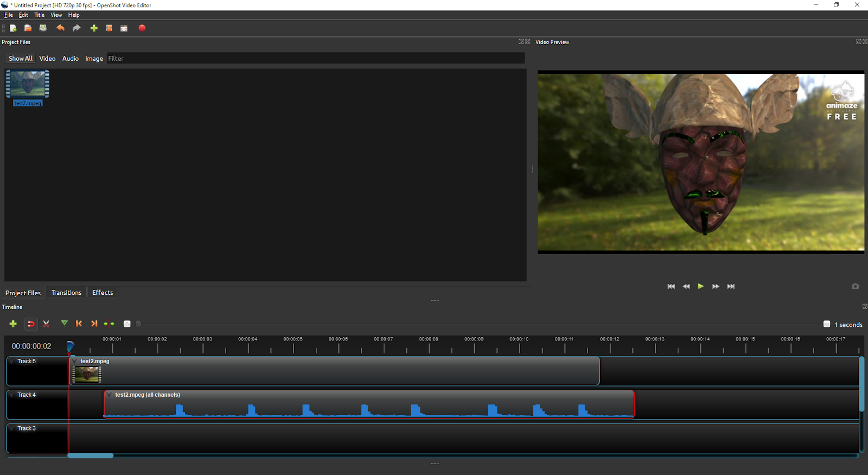
Task: Filter project files by Audio
Action: pos(71,59)
